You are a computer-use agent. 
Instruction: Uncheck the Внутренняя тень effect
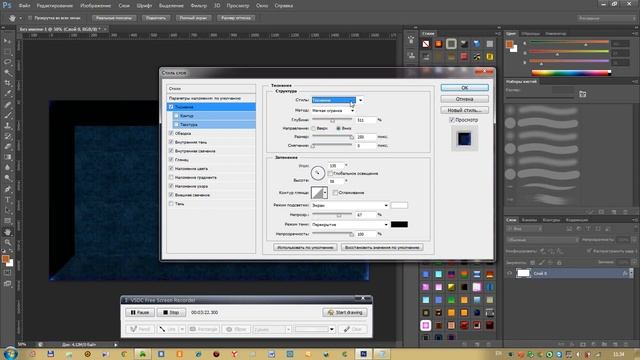pyautogui.click(x=171, y=142)
